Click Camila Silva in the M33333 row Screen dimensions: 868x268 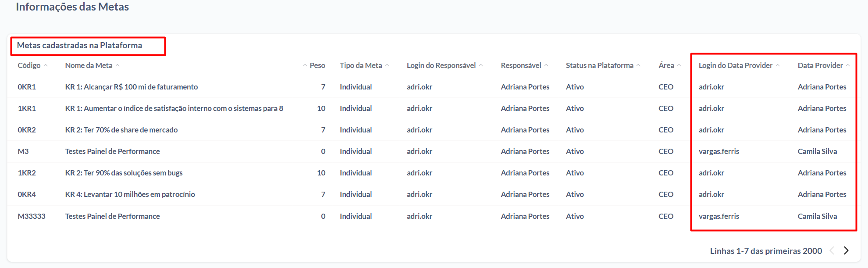tap(817, 216)
